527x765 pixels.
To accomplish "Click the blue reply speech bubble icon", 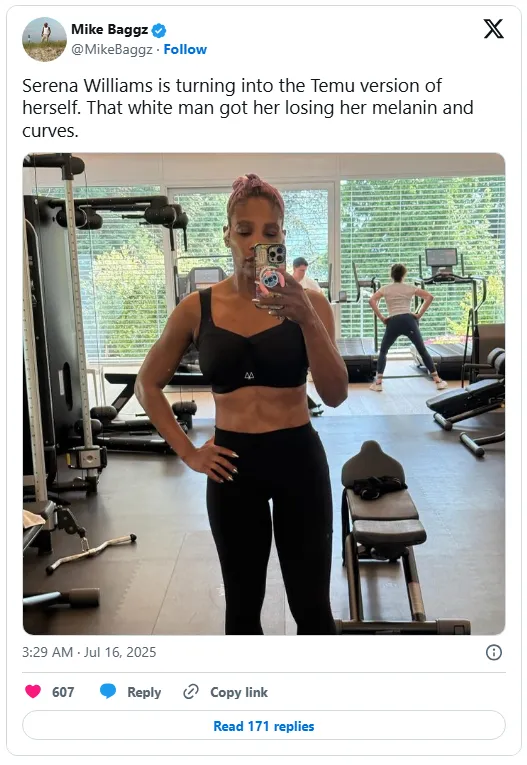I will (x=108, y=691).
